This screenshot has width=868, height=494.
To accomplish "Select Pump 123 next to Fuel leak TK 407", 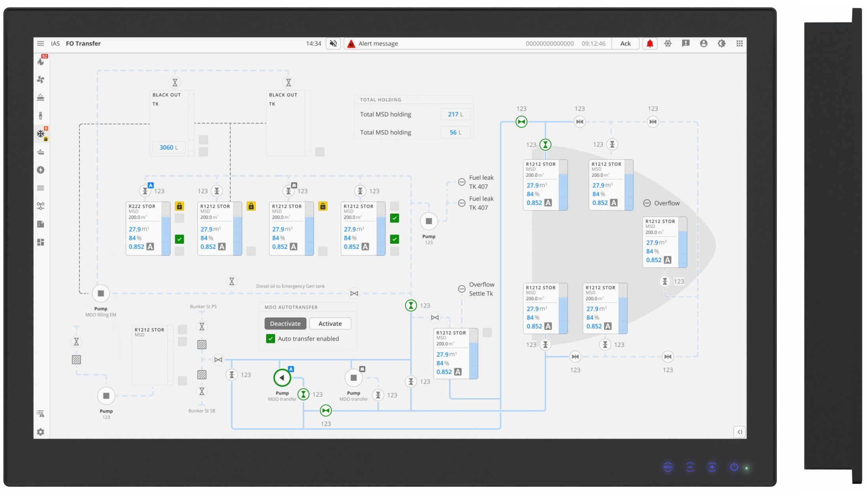I will 429,221.
